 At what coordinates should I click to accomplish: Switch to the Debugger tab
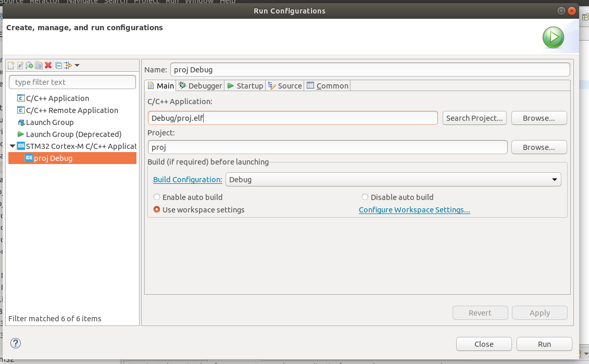coord(200,85)
